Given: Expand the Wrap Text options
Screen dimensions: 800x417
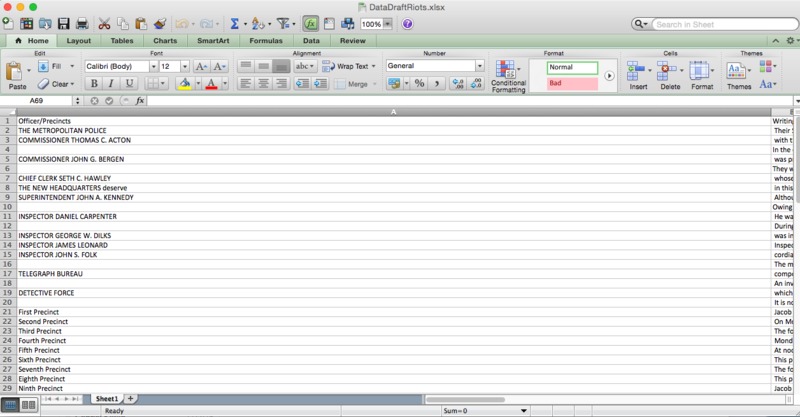Looking at the screenshot, I should click(x=373, y=66).
